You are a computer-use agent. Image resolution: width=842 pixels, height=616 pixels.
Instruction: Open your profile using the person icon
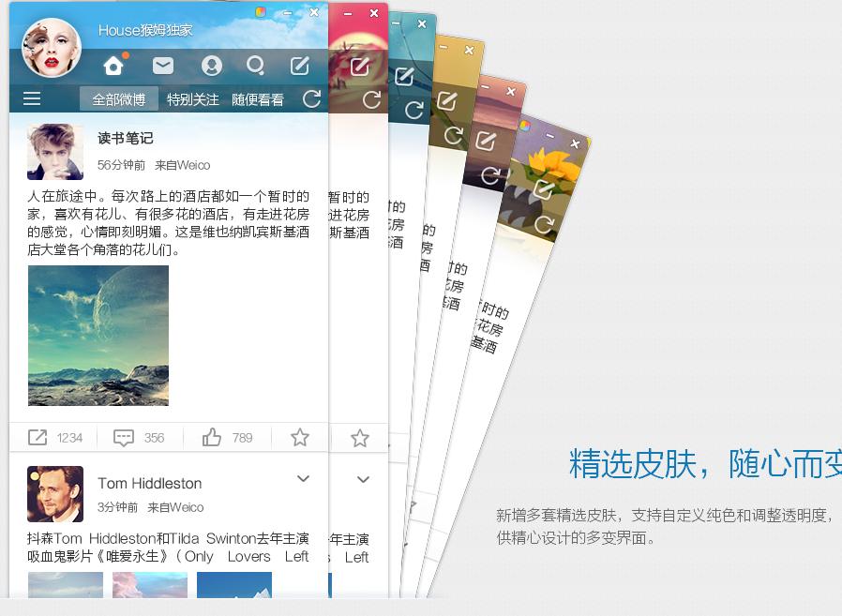pos(211,66)
